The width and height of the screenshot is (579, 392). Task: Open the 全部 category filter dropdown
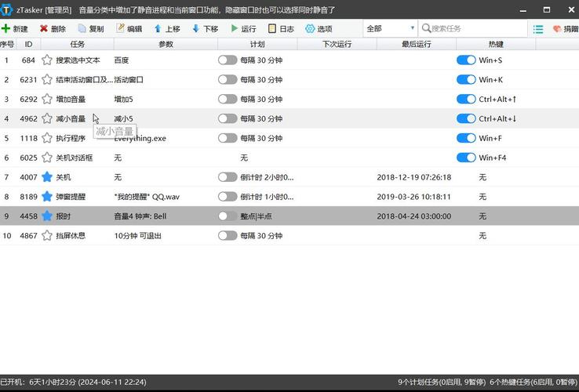click(390, 28)
